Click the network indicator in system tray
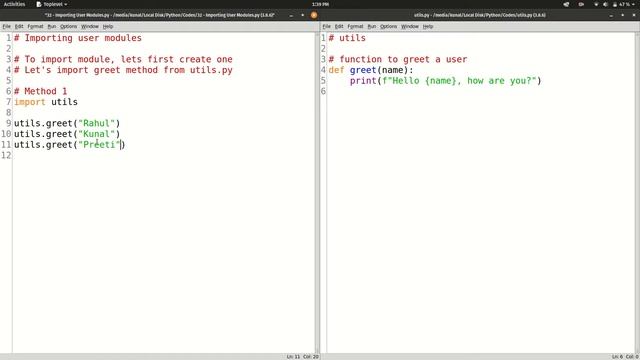Viewport: 640px width, 360px height. (x=596, y=4)
